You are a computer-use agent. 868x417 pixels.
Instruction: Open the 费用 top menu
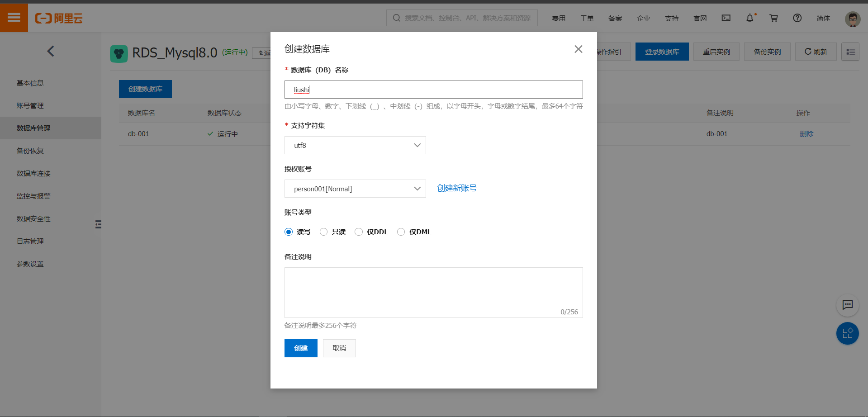pyautogui.click(x=559, y=18)
